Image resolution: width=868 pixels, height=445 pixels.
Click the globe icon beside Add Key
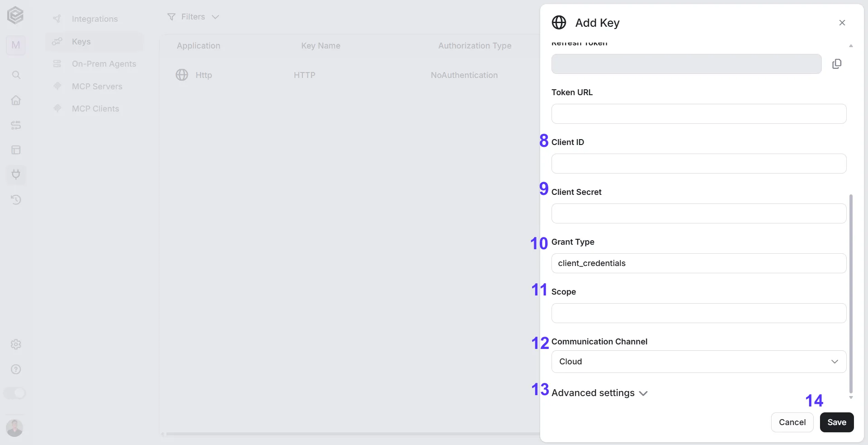559,22
